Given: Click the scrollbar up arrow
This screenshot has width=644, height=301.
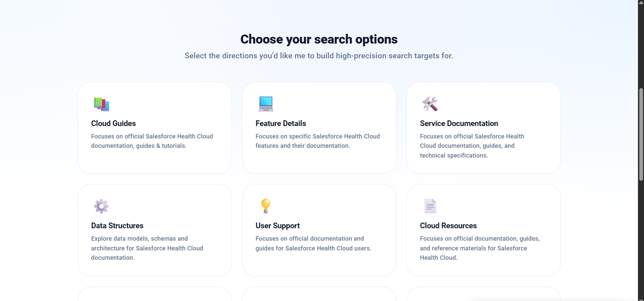Looking at the screenshot, I should pyautogui.click(x=640, y=3).
